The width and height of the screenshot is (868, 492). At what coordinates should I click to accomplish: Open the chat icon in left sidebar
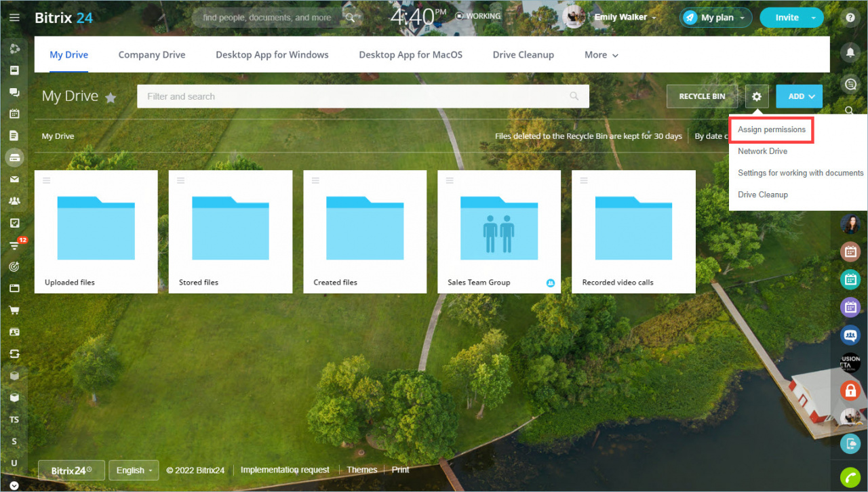[x=14, y=92]
